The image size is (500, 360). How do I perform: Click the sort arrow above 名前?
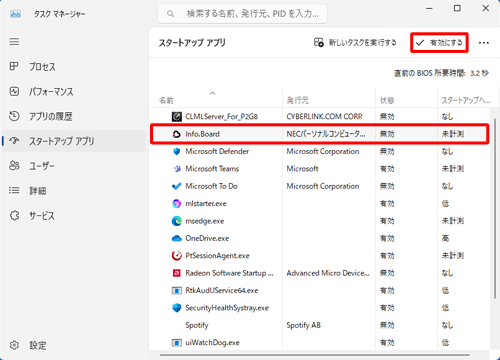(212, 93)
